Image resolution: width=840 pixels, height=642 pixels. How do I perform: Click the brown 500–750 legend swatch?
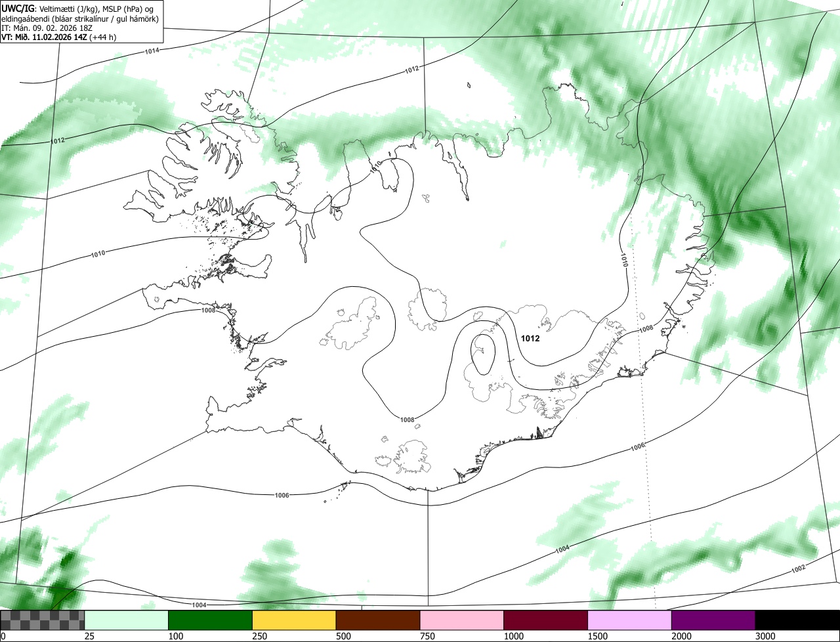coord(378,620)
